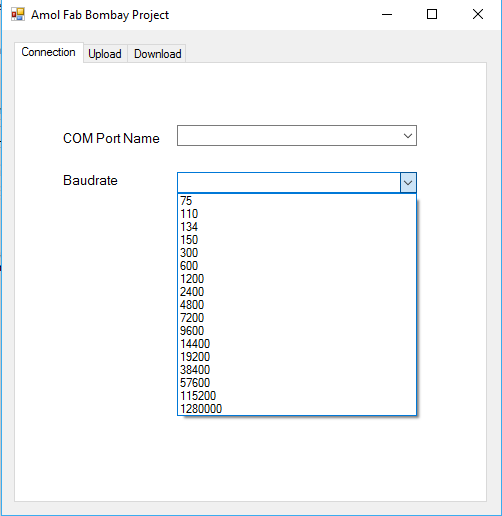Choose 115200 from the baudrate list

point(297,396)
